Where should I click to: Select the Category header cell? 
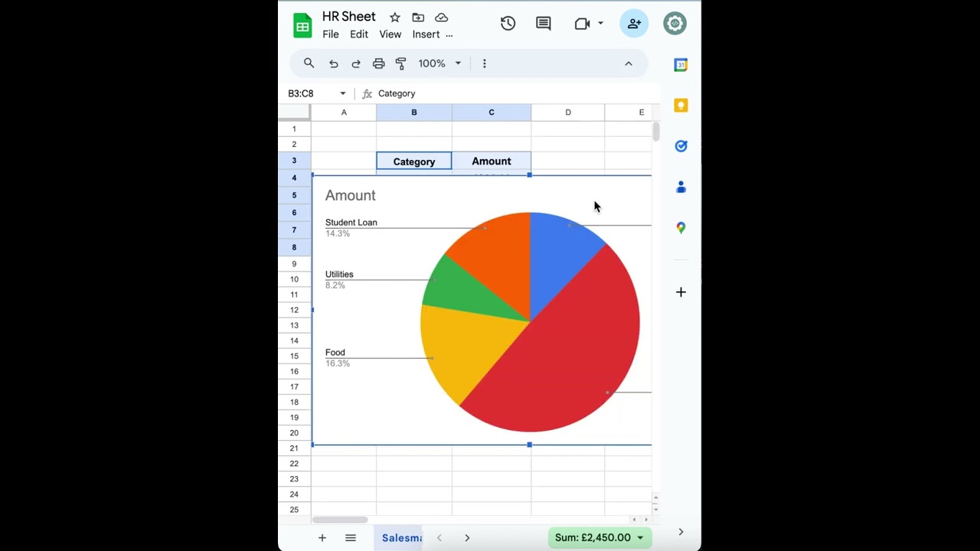(414, 161)
